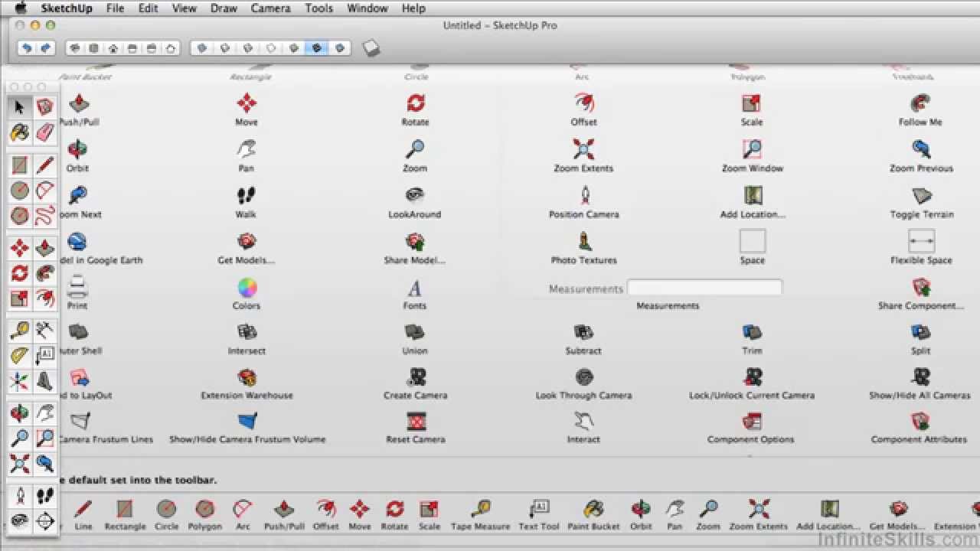Viewport: 980px width, 551px height.
Task: Click Polygon in the default toolbar set
Action: click(x=204, y=515)
